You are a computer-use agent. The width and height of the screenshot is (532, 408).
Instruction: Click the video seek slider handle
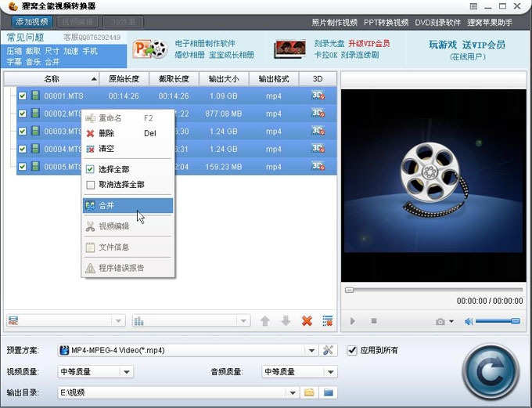[x=350, y=290]
